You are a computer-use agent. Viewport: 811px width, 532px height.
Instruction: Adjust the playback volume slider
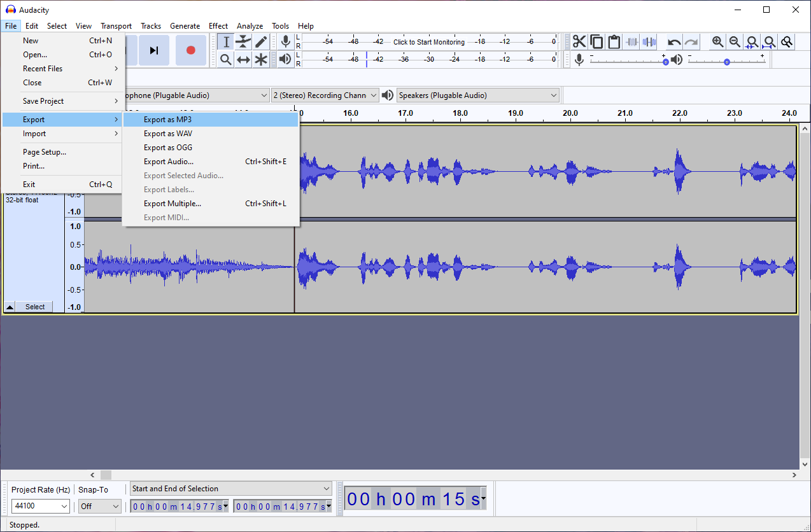726,60
